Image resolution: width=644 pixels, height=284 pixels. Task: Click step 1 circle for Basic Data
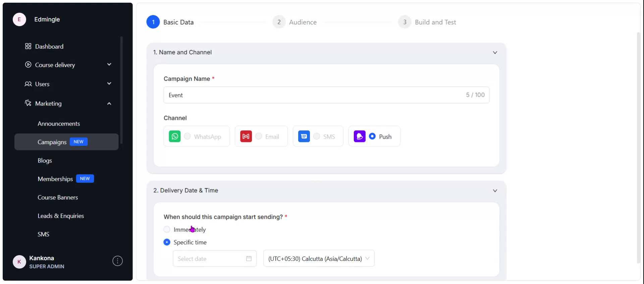click(x=153, y=22)
